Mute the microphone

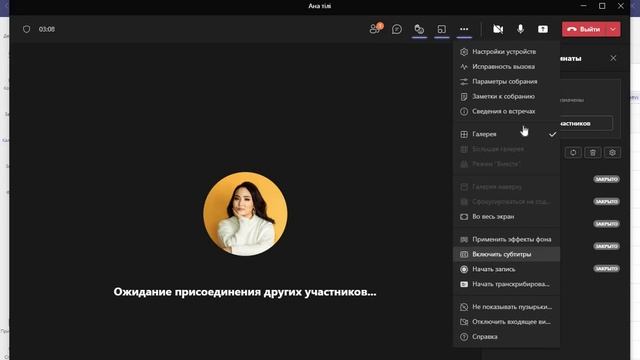click(520, 29)
